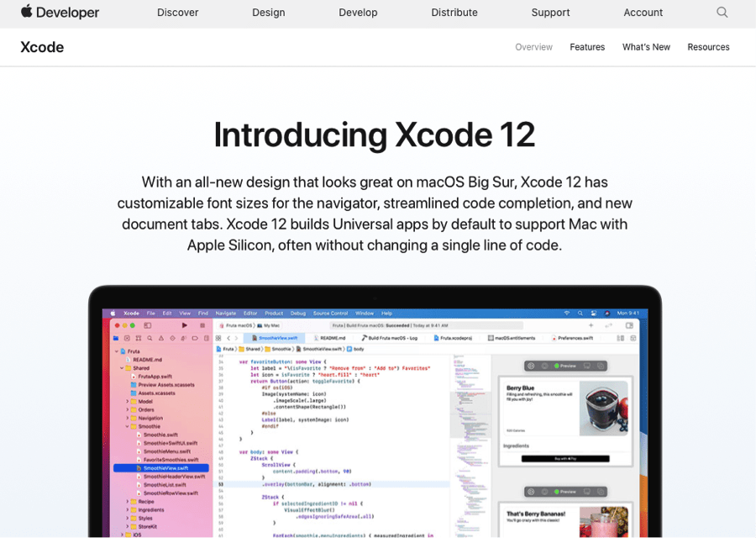This screenshot has height=538, width=756.
Task: Click the Library plus icon in Xcode
Action: click(x=591, y=325)
